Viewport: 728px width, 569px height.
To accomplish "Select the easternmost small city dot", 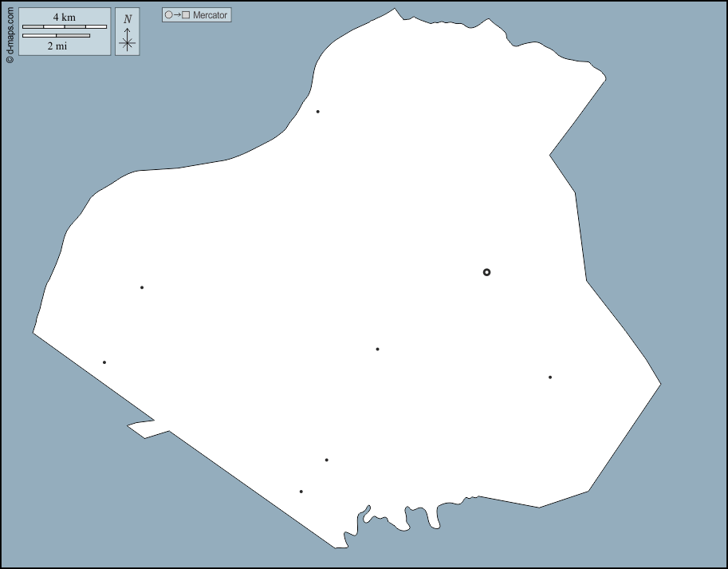I will pos(549,377).
